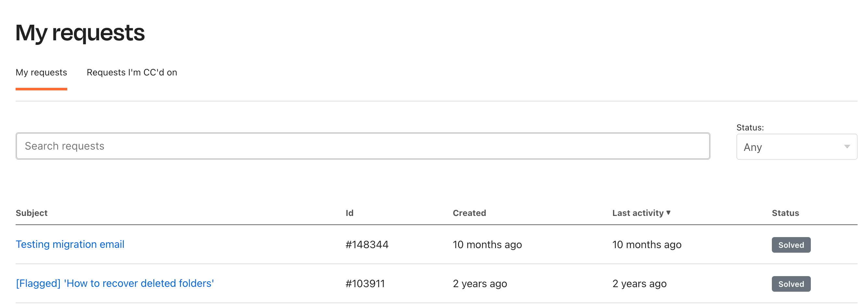Open the Testing migration email request
Viewport: 868px width, 307px height.
point(70,244)
